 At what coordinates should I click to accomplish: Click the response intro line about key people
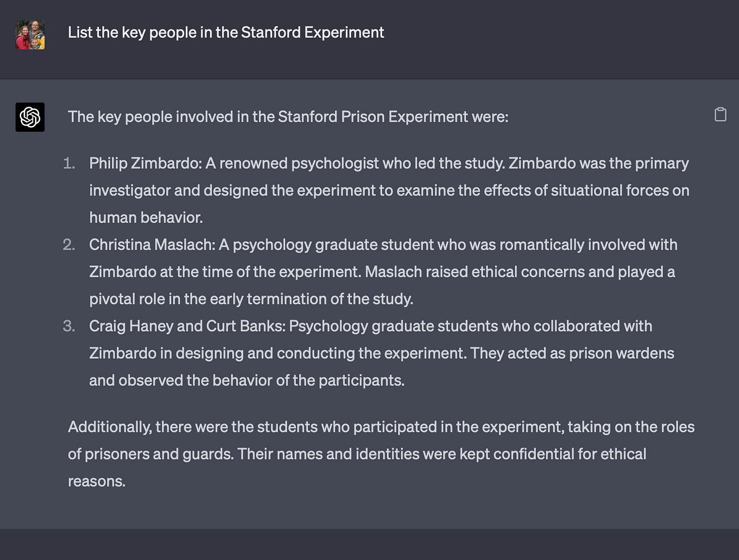(288, 117)
